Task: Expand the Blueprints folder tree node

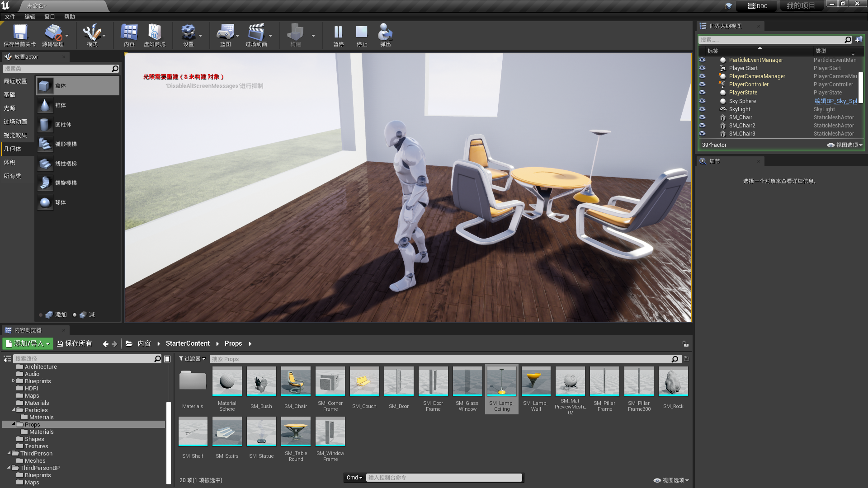Action: pos(13,381)
